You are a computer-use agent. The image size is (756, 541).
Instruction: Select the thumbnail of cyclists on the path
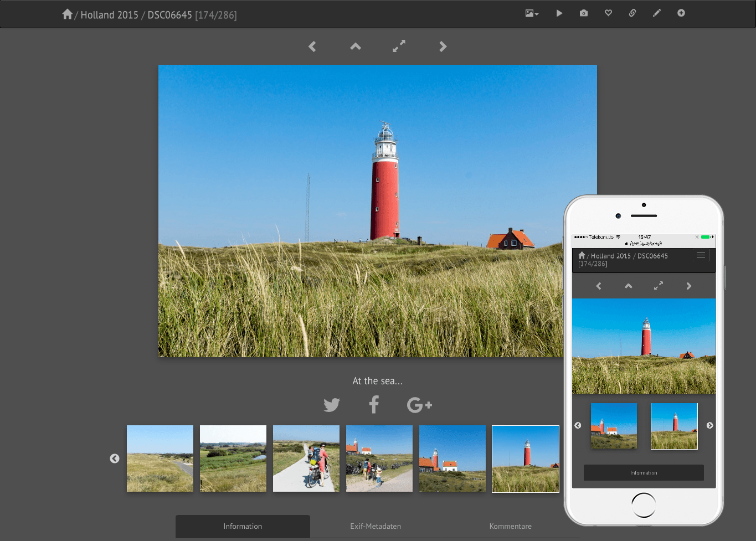(306, 458)
